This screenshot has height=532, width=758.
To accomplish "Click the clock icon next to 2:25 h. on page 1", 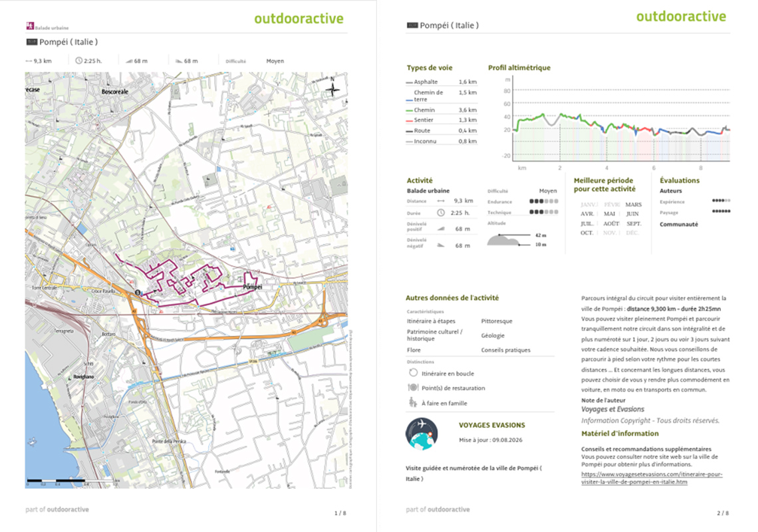I will tap(79, 61).
